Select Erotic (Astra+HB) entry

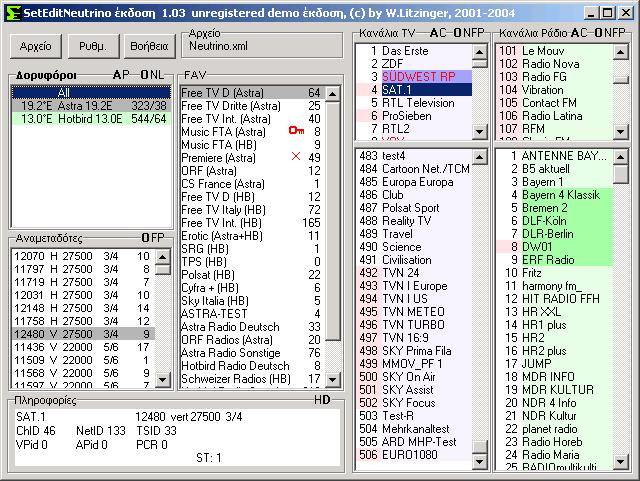point(252,236)
